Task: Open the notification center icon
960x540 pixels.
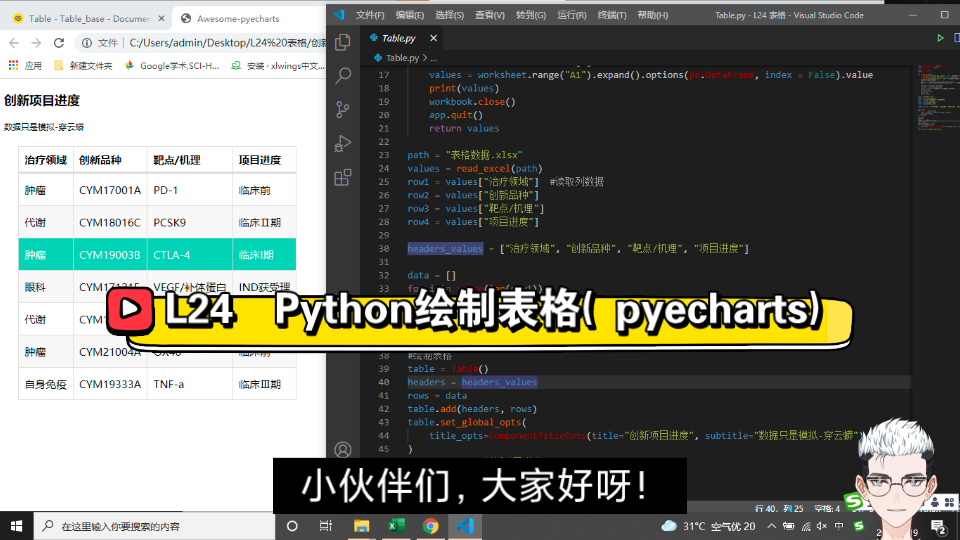Action: [937, 527]
